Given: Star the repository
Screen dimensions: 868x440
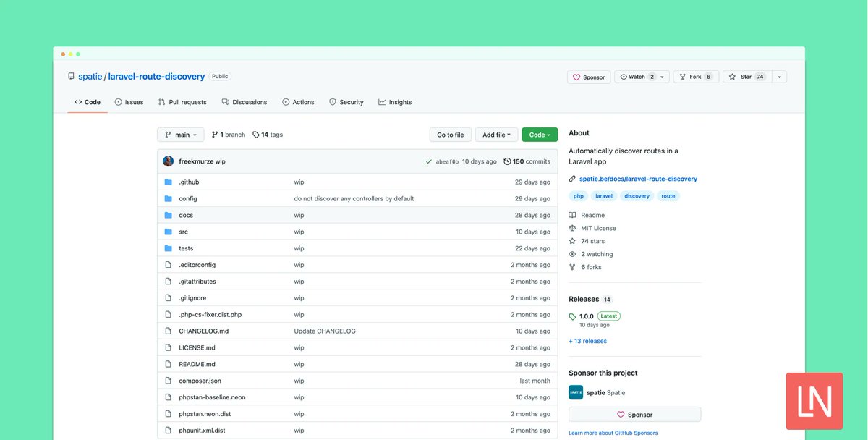Looking at the screenshot, I should (746, 77).
